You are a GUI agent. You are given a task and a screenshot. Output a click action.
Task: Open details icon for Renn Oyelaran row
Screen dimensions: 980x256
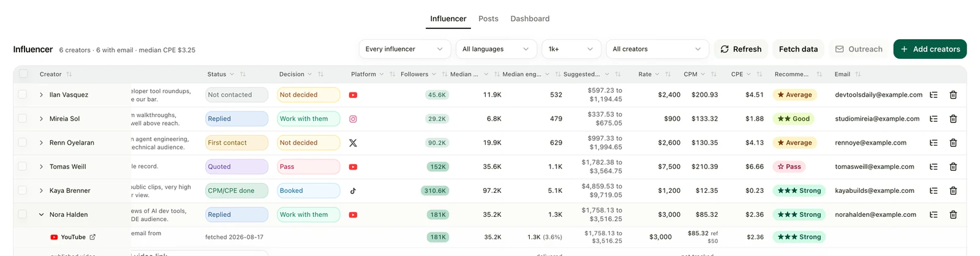point(933,143)
